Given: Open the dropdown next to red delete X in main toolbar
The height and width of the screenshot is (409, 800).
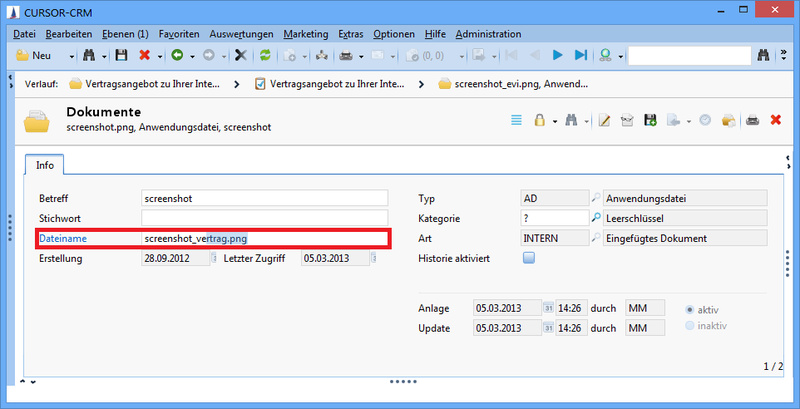Looking at the screenshot, I should point(160,56).
